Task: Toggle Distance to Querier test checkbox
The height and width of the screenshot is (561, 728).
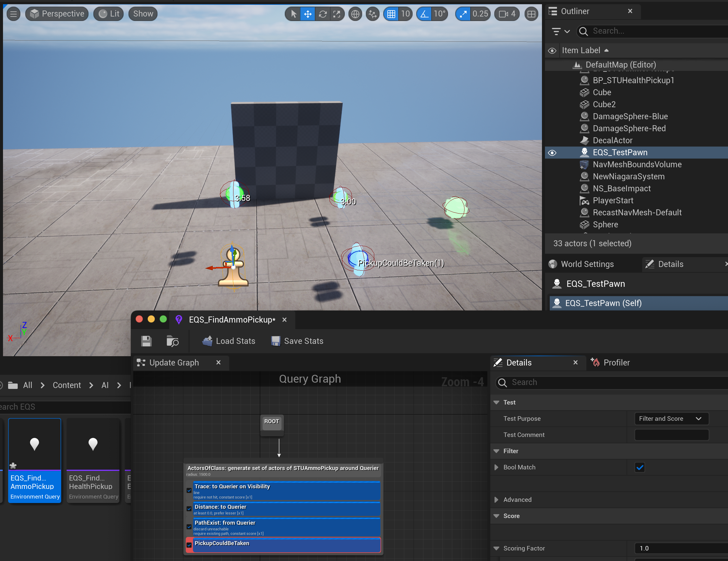Action: click(189, 509)
